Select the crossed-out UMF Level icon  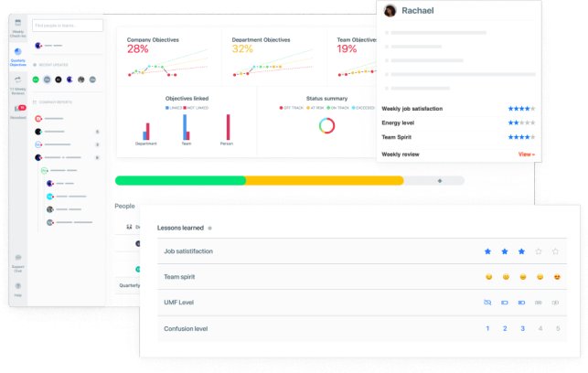click(x=487, y=303)
